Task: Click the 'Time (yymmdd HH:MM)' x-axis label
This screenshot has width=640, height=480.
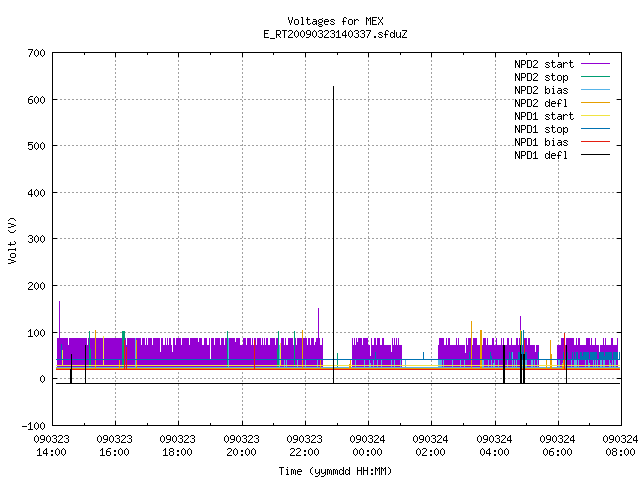Action: pos(335,471)
